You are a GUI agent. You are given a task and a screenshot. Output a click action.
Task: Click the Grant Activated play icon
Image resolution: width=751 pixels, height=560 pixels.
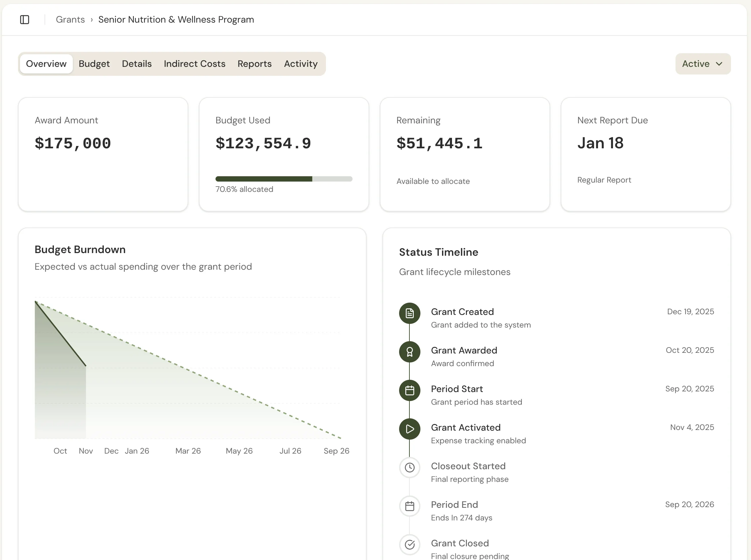409,429
